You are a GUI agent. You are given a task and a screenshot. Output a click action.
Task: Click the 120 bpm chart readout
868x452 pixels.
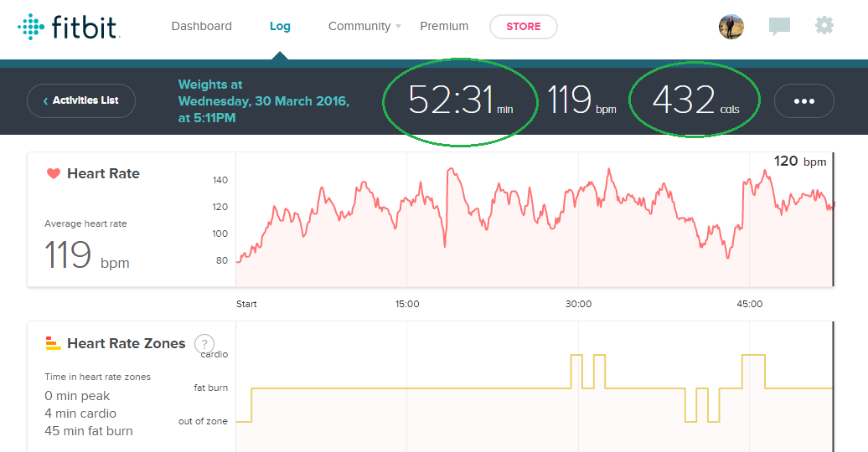pyautogui.click(x=800, y=162)
